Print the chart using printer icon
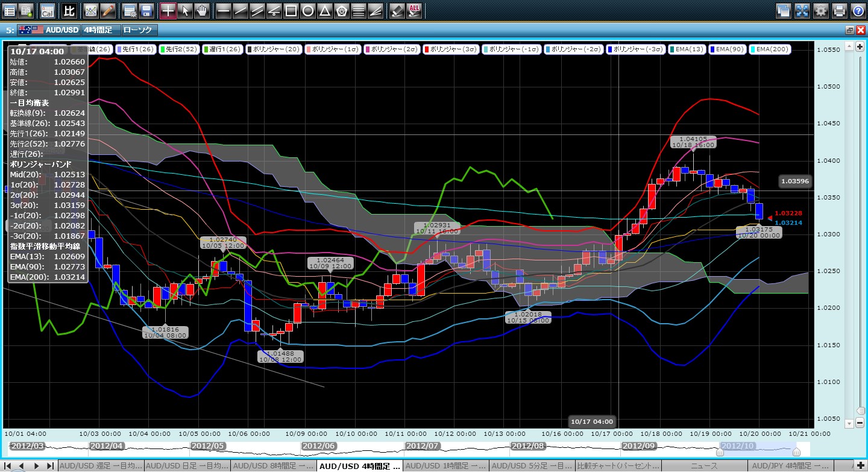Screen dimensions: 868x472 (x=839, y=10)
